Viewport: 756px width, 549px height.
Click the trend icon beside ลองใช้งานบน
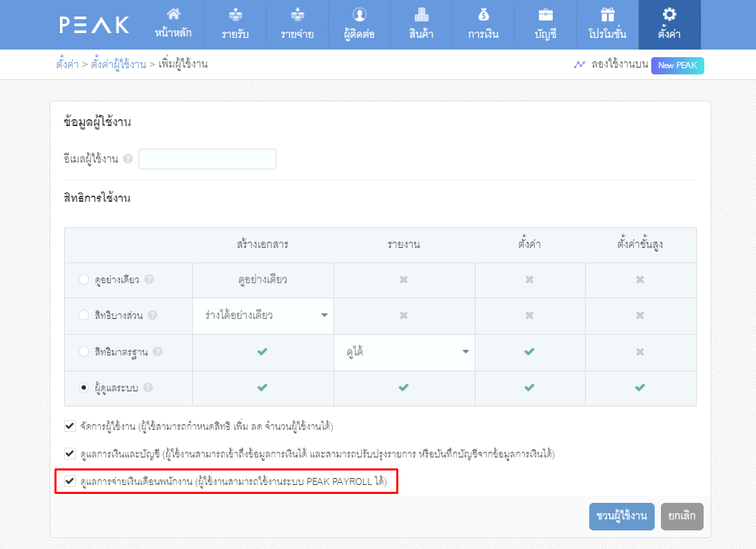coord(580,65)
